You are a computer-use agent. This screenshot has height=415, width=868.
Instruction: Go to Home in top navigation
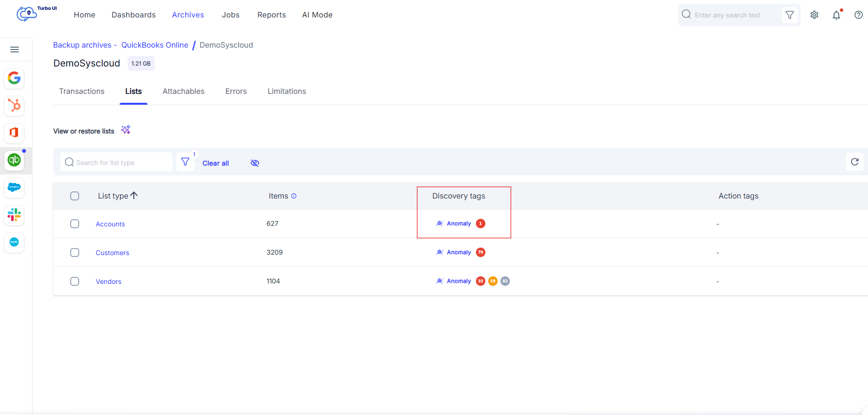point(85,15)
